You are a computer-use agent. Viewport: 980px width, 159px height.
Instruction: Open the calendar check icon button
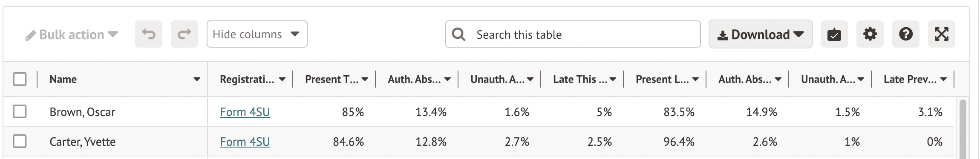(x=834, y=34)
